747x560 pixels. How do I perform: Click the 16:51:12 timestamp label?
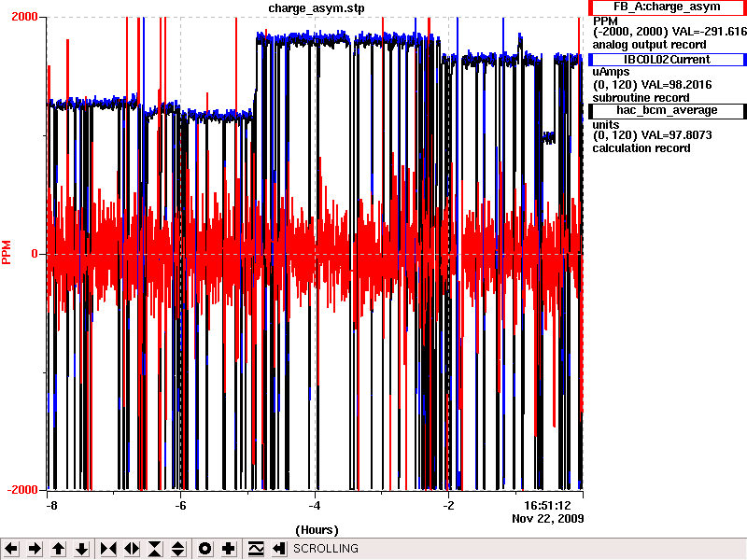547,505
